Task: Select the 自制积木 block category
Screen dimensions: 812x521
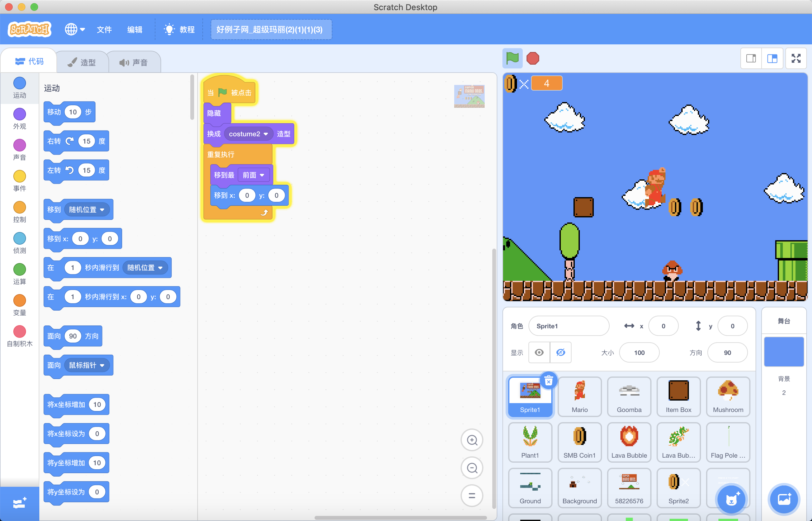Action: pyautogui.click(x=20, y=336)
